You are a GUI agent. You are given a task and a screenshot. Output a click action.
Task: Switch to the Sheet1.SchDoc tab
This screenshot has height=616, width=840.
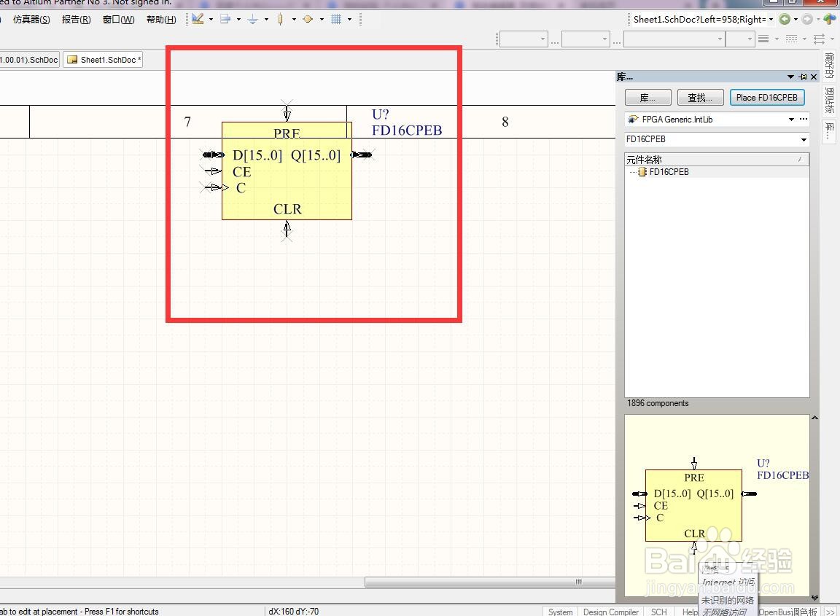(103, 60)
